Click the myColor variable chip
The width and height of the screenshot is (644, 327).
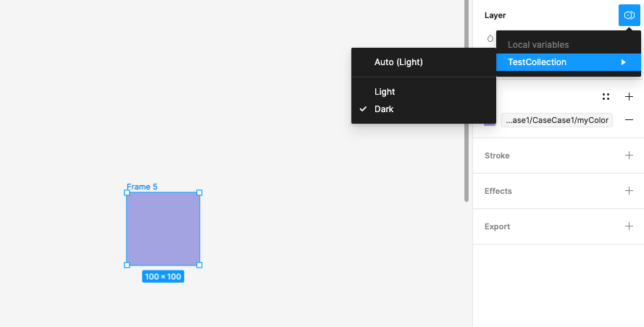click(557, 120)
